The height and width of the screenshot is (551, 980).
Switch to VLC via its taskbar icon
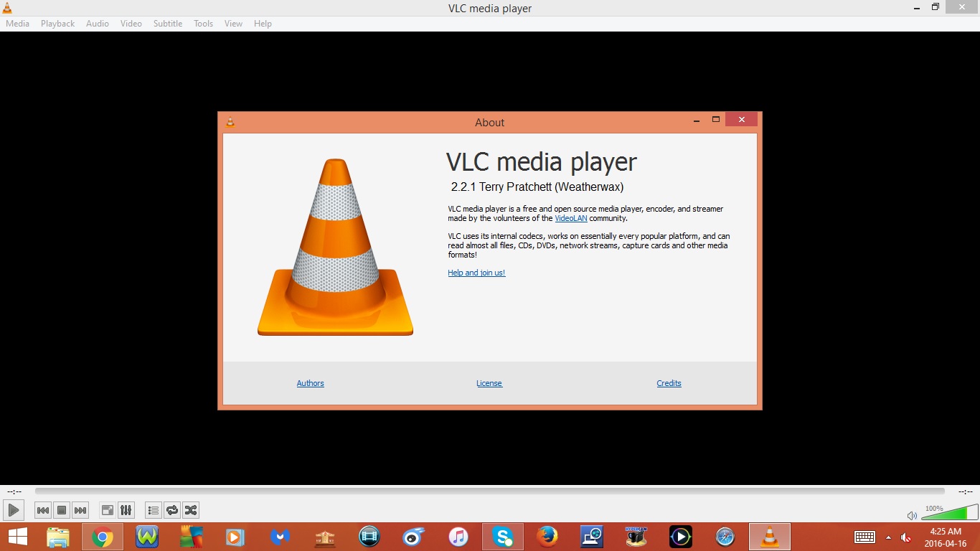tap(770, 537)
